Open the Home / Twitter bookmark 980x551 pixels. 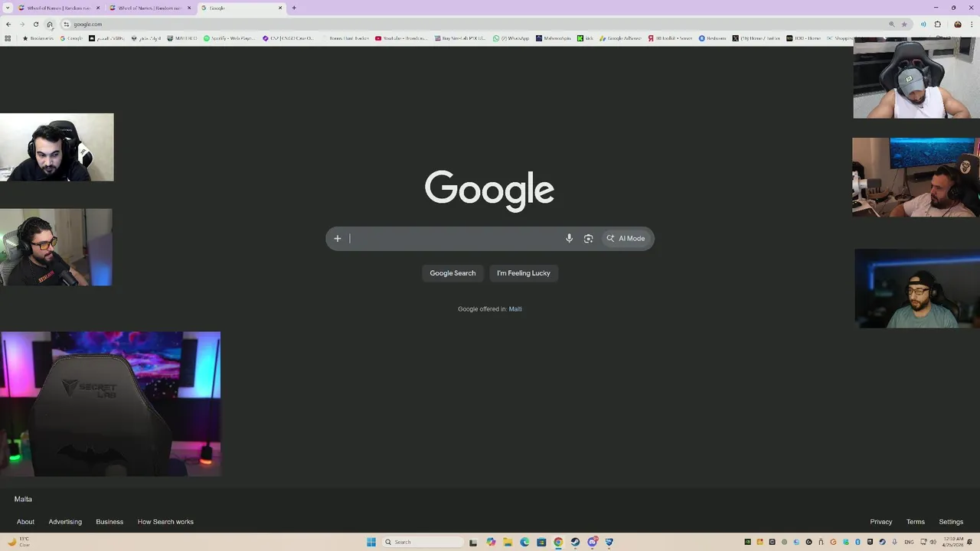756,38
